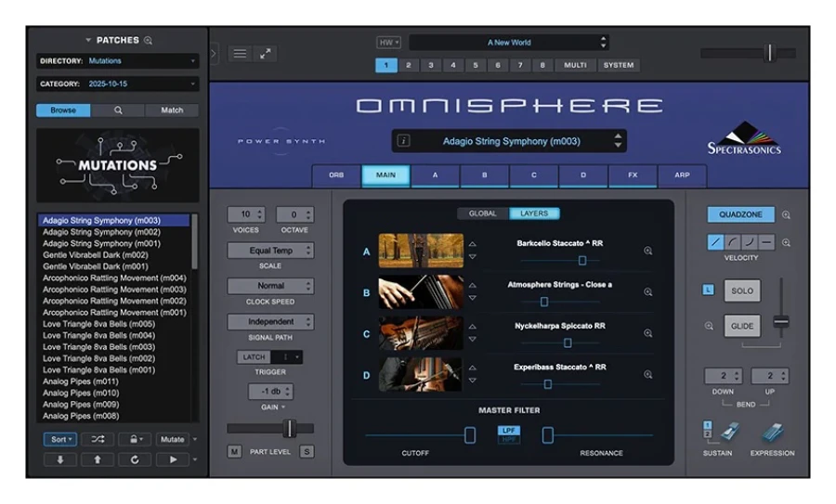This screenshot has height=504, width=836.
Task: Click the Spectrasonics logo
Action: click(x=744, y=138)
